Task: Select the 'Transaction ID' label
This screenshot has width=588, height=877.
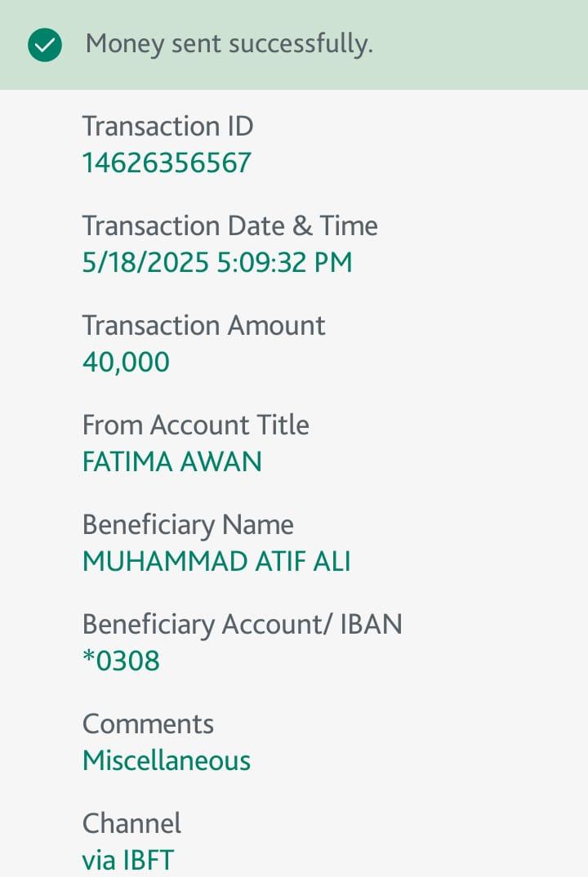Action: [x=167, y=127]
